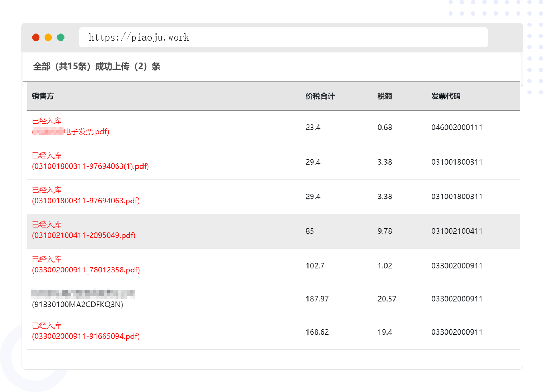Image resolution: width=543 pixels, height=392 pixels.
Task: Select seller row 91330100MA2CDFKQ3N
Action: pos(78,305)
